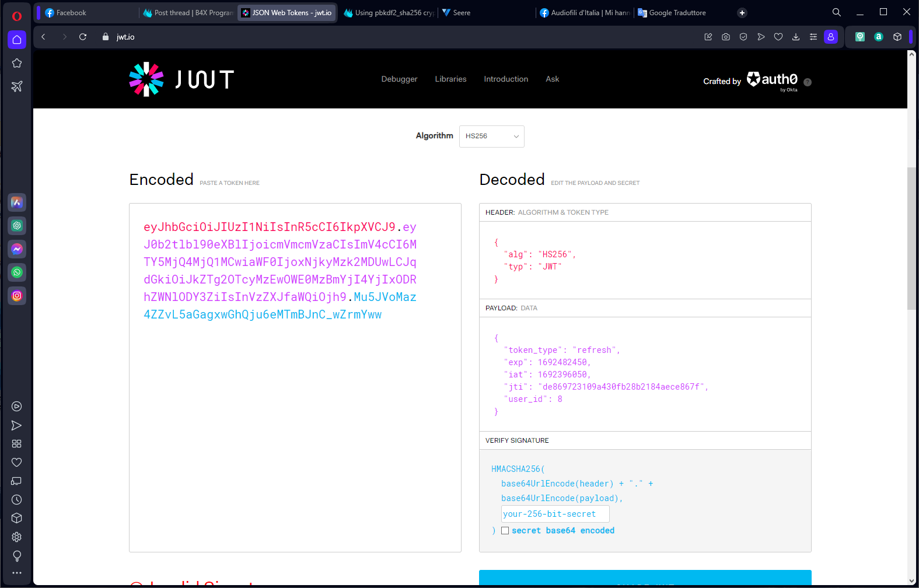Click the JWT logo
Viewport: 919px width, 588px height.
tap(181, 79)
